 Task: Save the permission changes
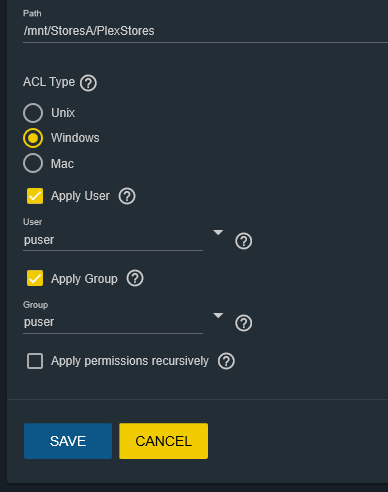pyautogui.click(x=68, y=441)
